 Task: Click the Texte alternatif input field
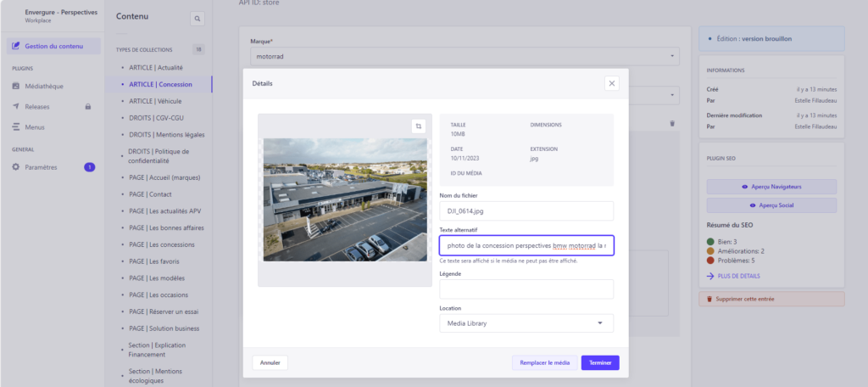[526, 245]
